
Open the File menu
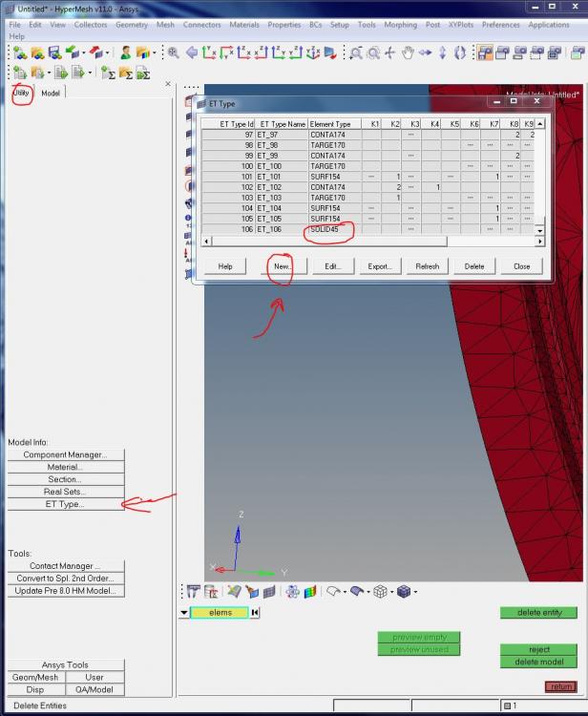pos(14,25)
